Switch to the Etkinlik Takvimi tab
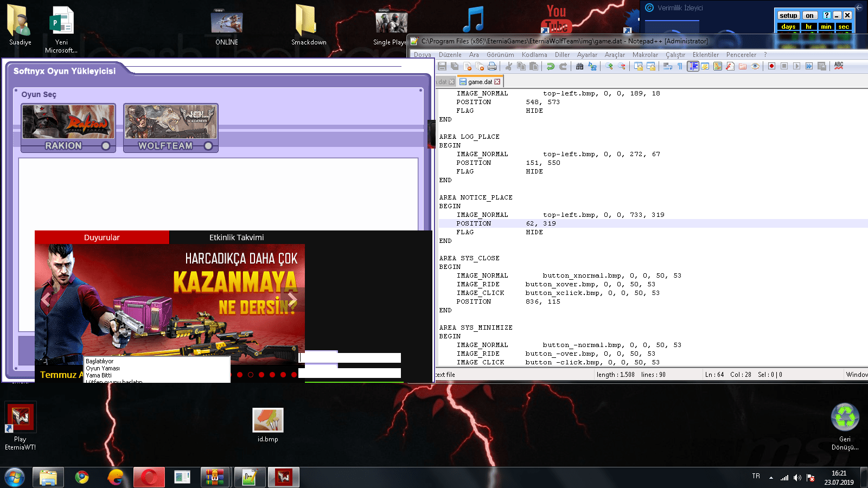The width and height of the screenshot is (868, 488). click(237, 237)
